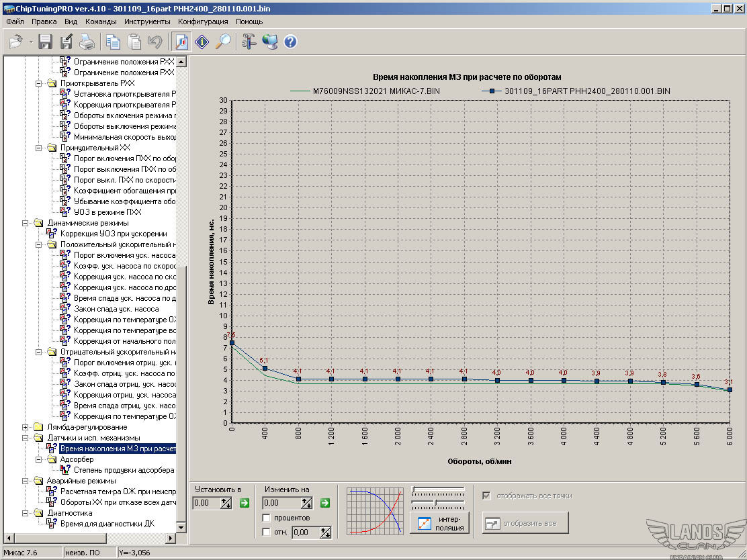Image resolution: width=747 pixels, height=560 pixels.
Task: Click the network computer globe icon
Action: tap(269, 42)
